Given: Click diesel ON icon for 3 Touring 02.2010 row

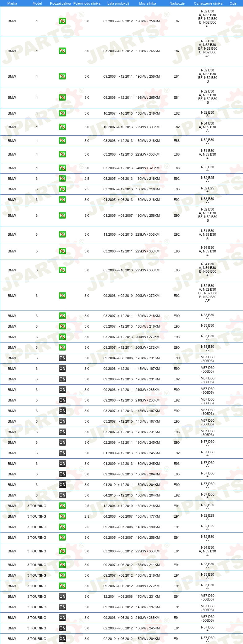Looking at the screenshot, I should (x=62, y=639).
